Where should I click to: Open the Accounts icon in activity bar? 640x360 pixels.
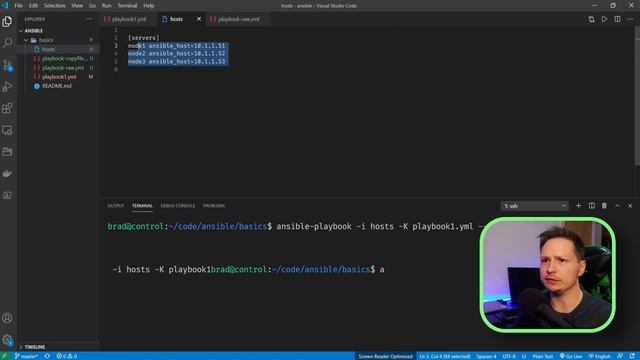[x=7, y=318]
